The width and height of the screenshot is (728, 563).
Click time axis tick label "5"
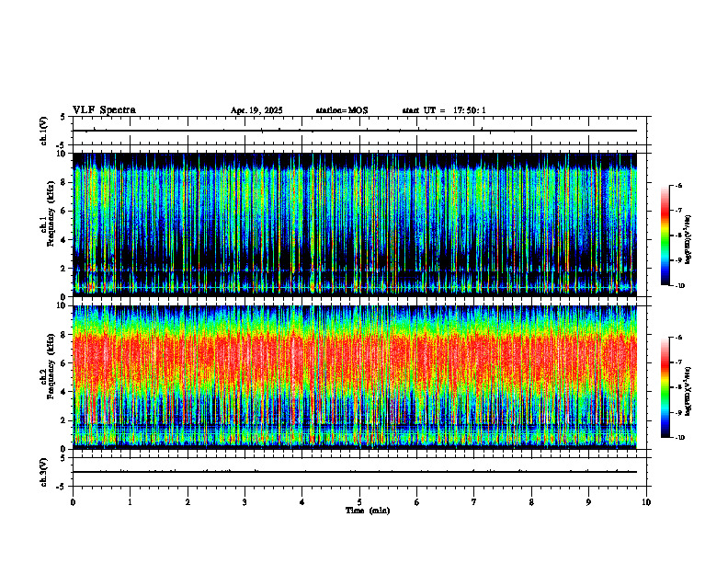pos(359,502)
